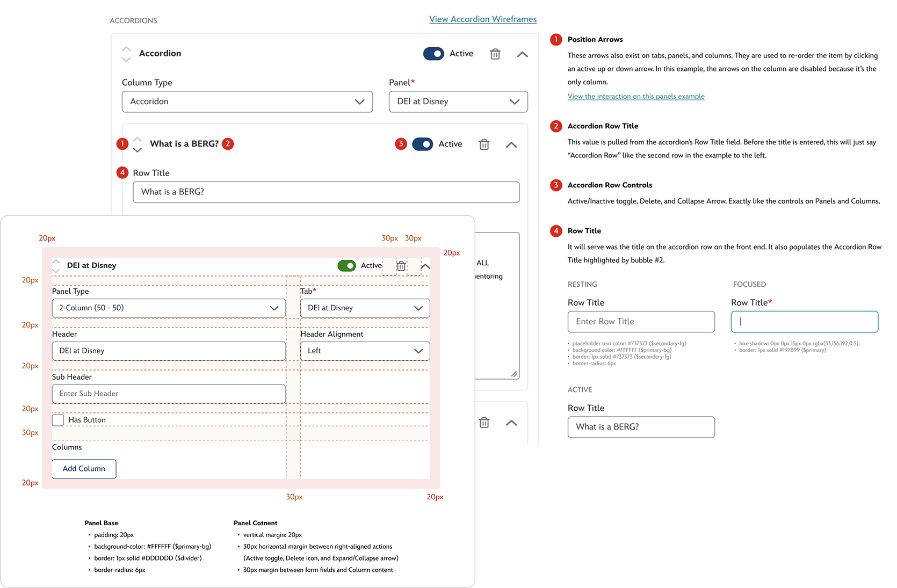This screenshot has height=588, width=897.
Task: Click trash icon in What is a BERG? row
Action: (x=484, y=144)
